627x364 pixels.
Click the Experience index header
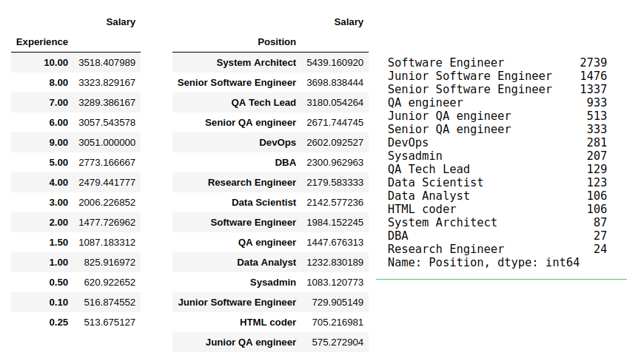click(x=41, y=42)
